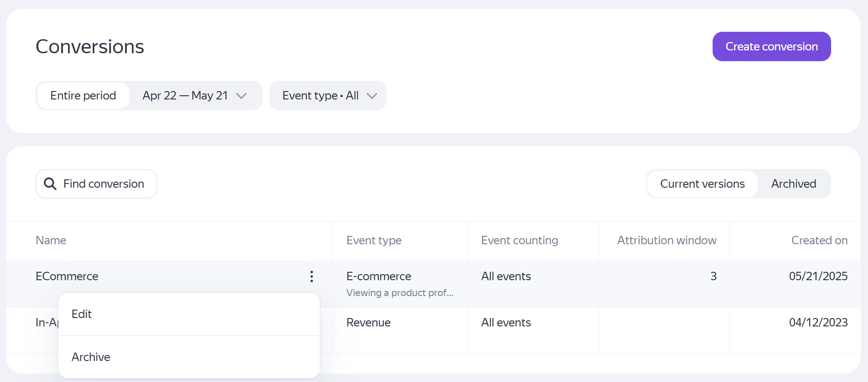Open the Apr 22 — May 21 date range
Screen dimensions: 868x382
coord(185,96)
